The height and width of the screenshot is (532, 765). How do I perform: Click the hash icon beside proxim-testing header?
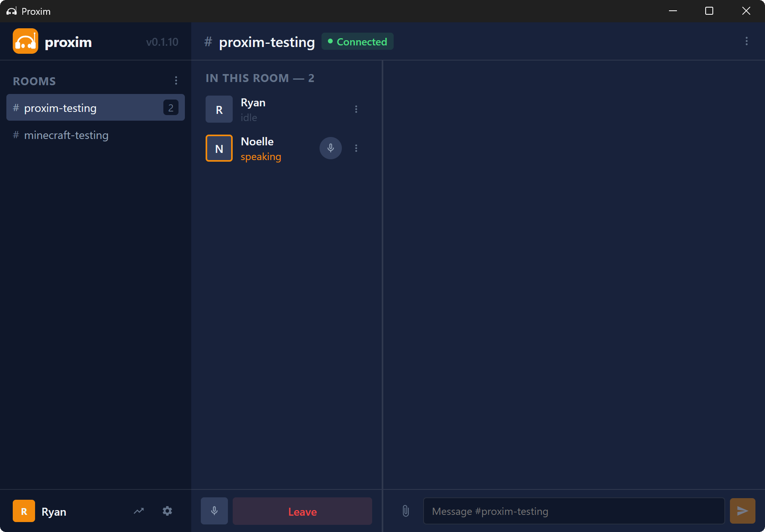click(x=208, y=42)
